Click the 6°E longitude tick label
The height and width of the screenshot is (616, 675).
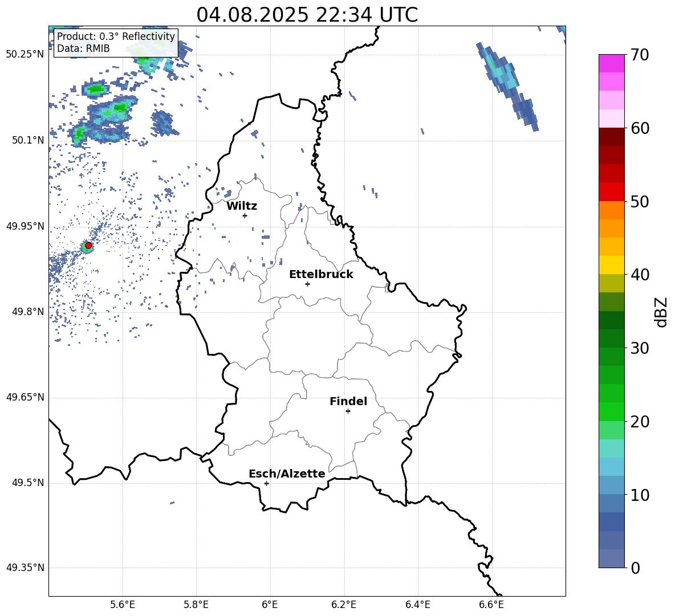pos(270,605)
